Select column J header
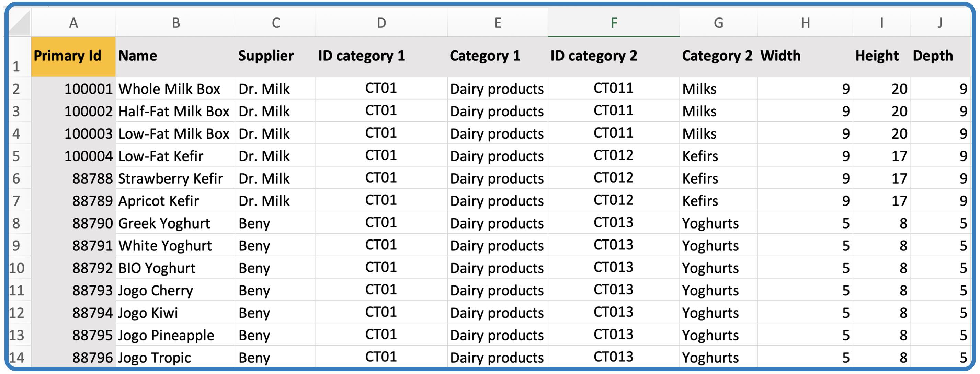Screen dimensions: 980x374 point(940,23)
